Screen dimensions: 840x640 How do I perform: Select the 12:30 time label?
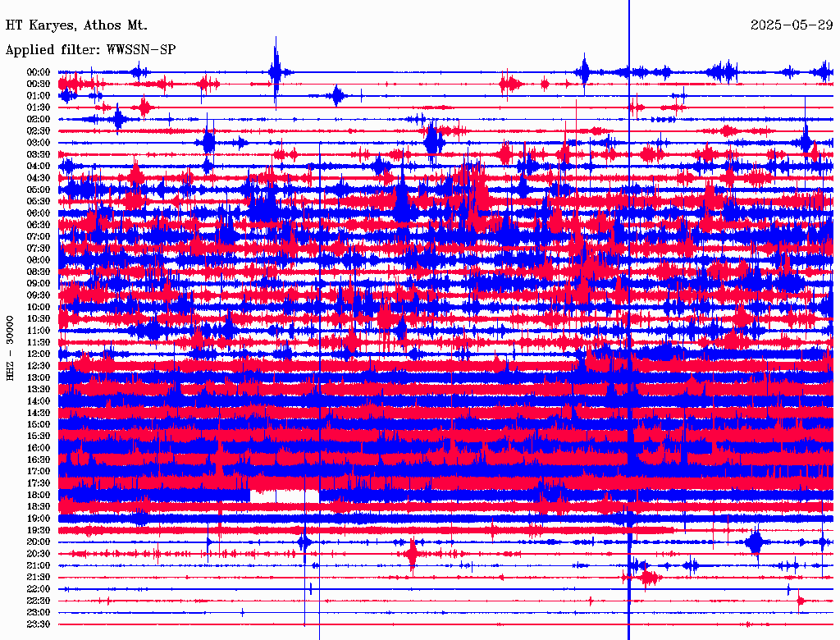tap(39, 366)
